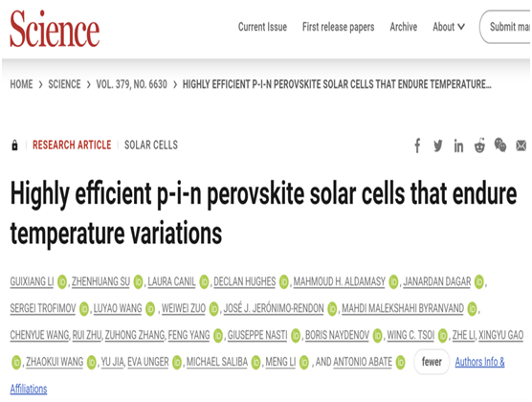
Task: Email the article with envelope icon
Action: 521,145
